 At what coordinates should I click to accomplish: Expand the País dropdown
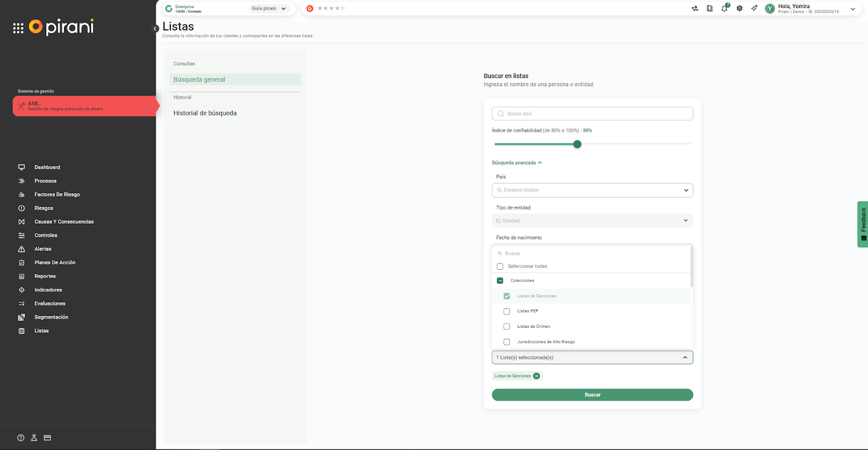coord(592,191)
